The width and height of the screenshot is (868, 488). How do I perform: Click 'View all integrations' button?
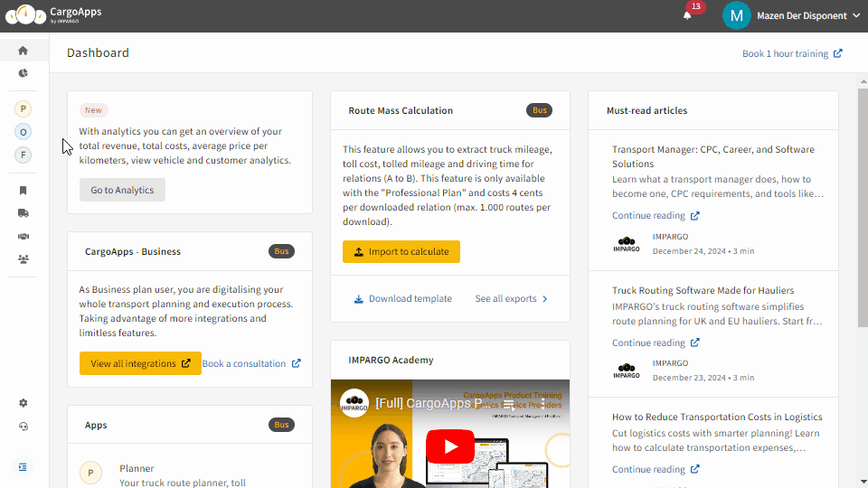click(x=140, y=363)
